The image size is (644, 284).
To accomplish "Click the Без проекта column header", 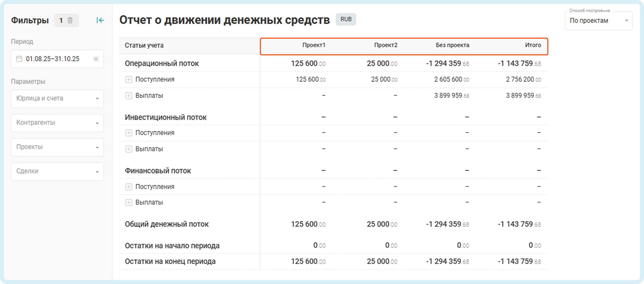I will coord(452,45).
